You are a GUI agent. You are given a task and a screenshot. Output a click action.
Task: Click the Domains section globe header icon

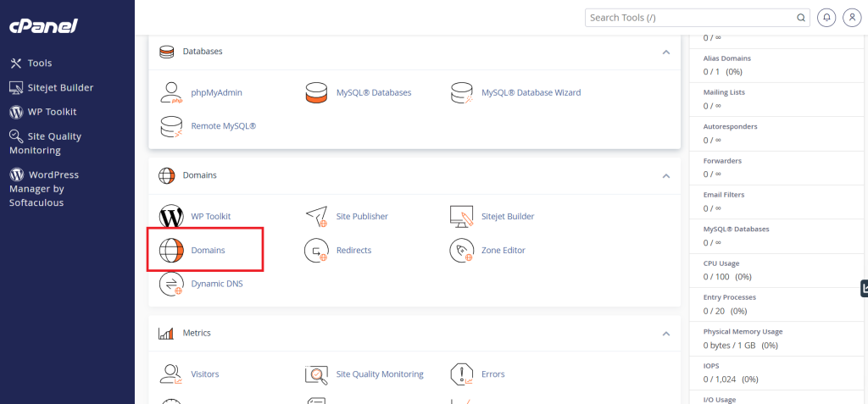pyautogui.click(x=166, y=175)
